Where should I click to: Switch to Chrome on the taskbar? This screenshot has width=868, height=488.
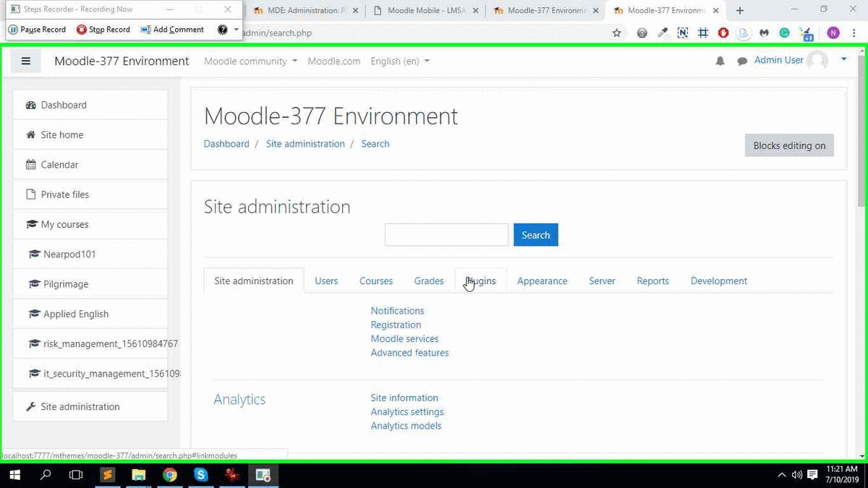click(170, 475)
